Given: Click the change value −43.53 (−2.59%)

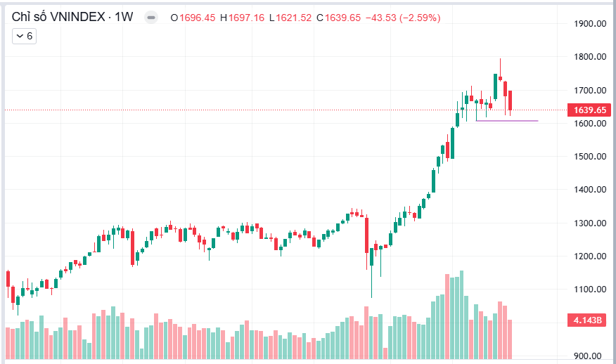Looking at the screenshot, I should 403,18.
